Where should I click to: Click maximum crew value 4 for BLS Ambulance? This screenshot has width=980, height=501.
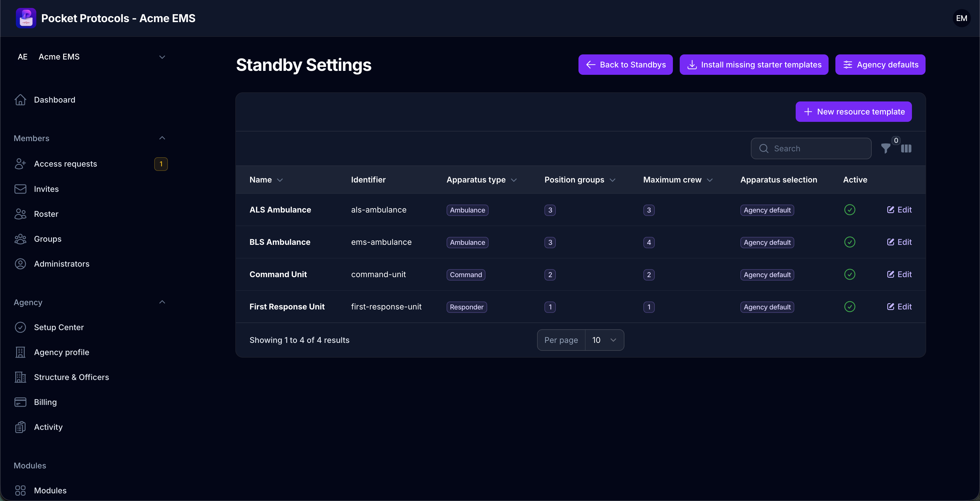pos(649,243)
